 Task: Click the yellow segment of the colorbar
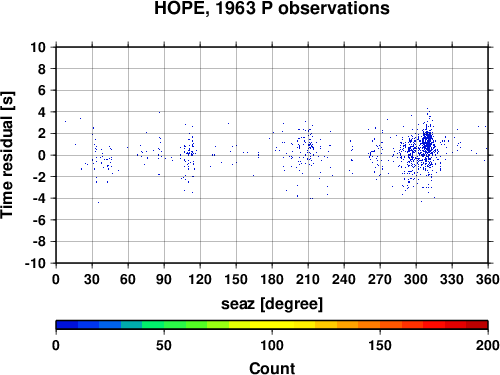[272, 325]
